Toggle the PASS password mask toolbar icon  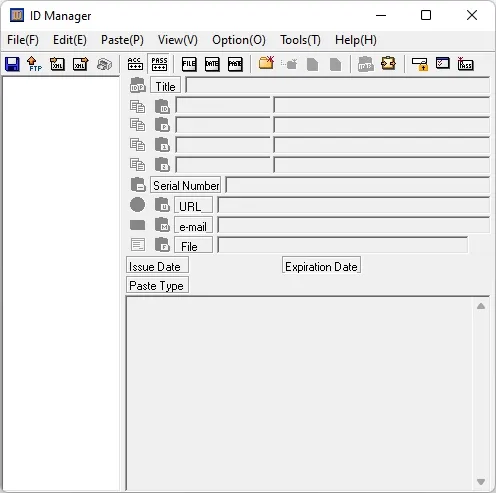coord(159,64)
